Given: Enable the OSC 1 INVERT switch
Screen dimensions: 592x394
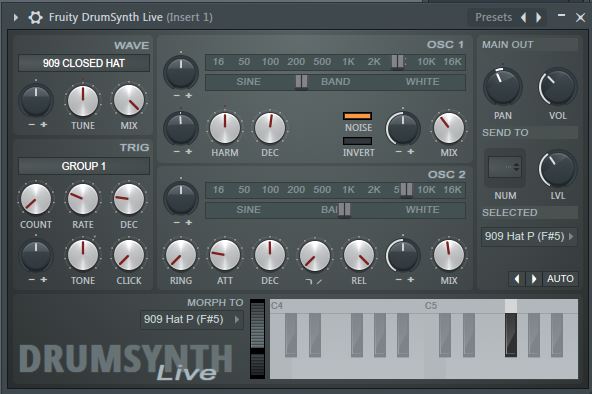Looking at the screenshot, I should tap(358, 141).
